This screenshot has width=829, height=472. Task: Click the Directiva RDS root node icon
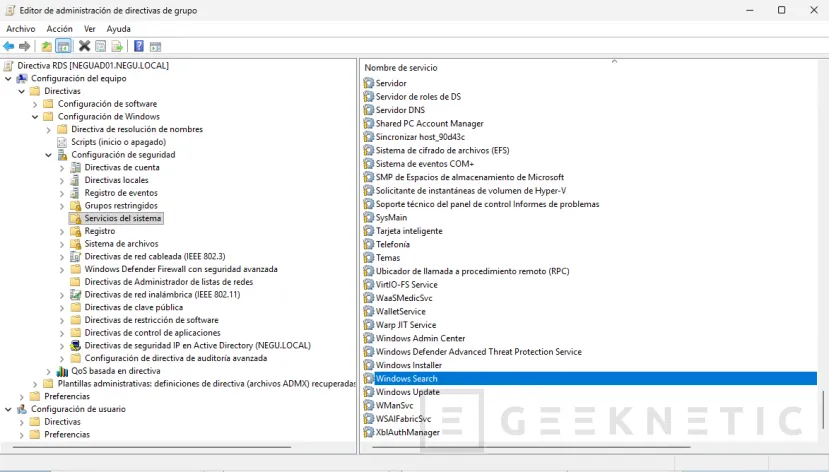pos(8,66)
